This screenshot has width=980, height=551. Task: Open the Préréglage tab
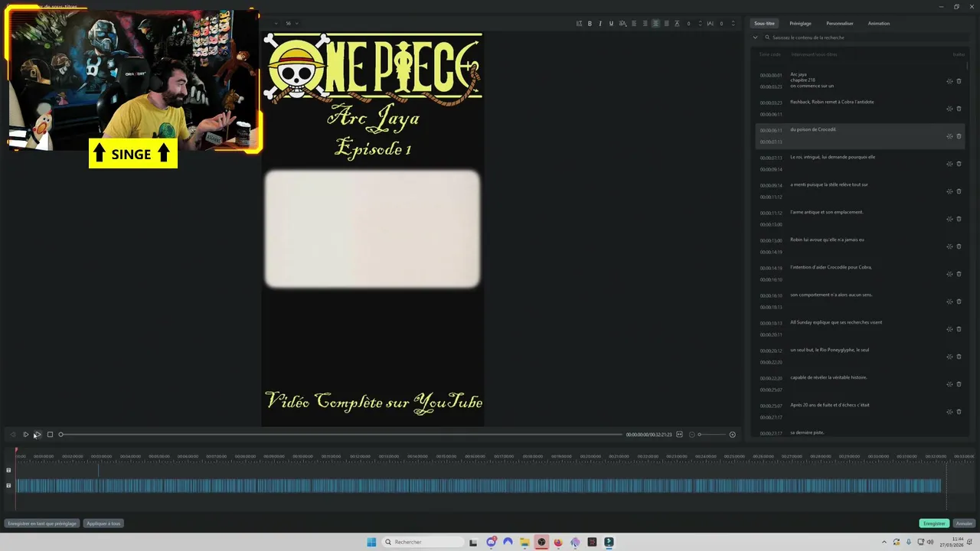(x=800, y=24)
